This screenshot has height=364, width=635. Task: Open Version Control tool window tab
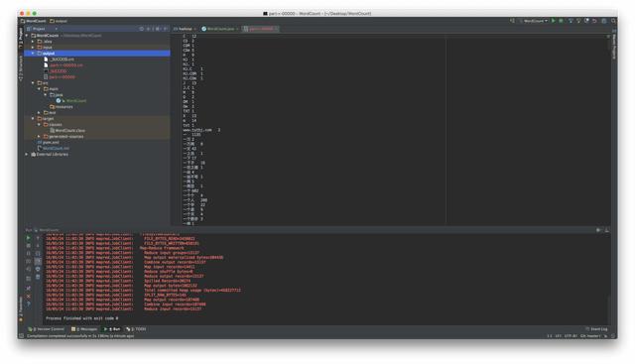pyautogui.click(x=47, y=329)
